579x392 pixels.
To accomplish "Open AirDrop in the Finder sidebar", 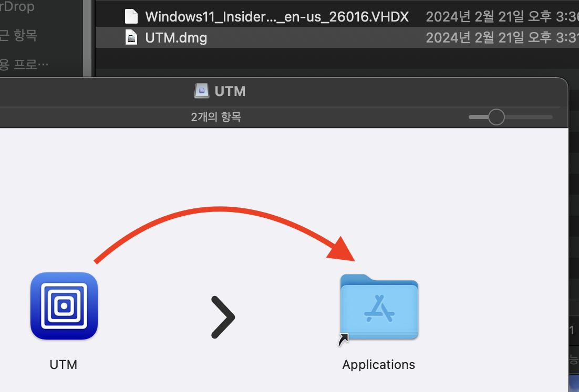I will pyautogui.click(x=17, y=7).
